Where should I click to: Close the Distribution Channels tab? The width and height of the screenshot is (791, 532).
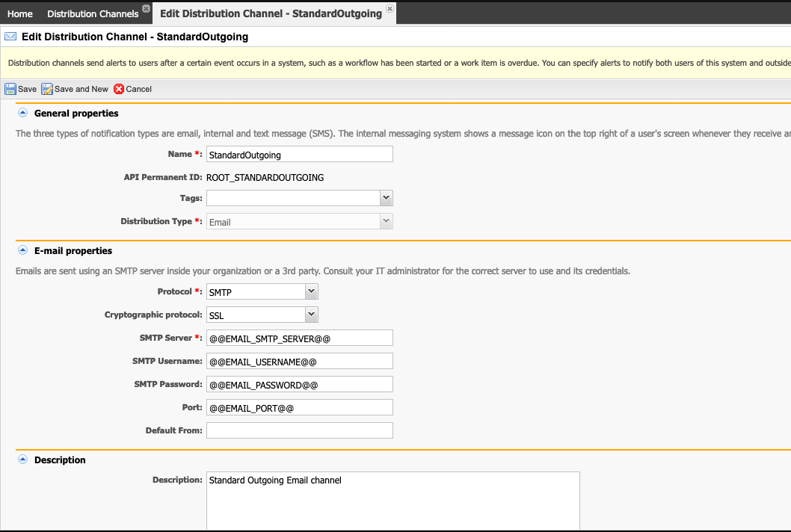pyautogui.click(x=147, y=8)
